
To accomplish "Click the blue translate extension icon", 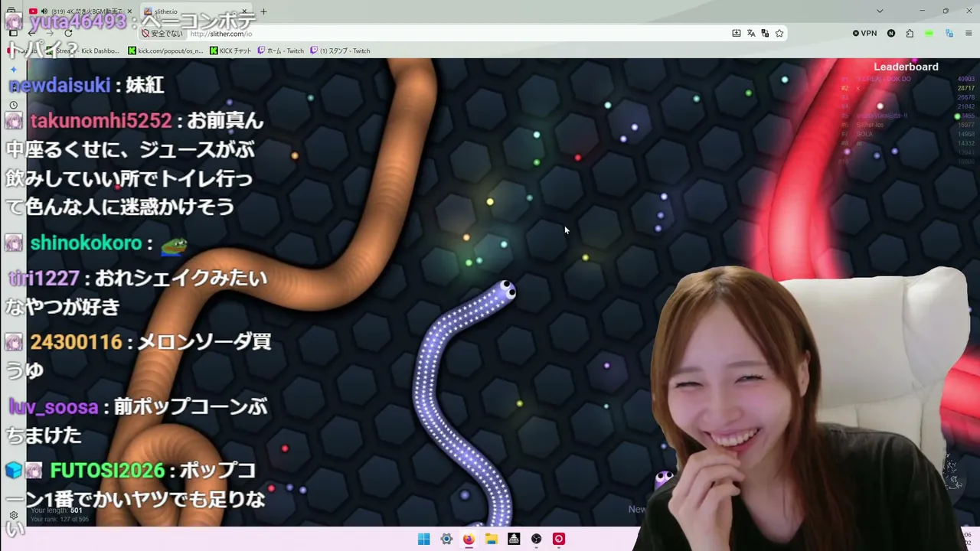I will 949,34.
